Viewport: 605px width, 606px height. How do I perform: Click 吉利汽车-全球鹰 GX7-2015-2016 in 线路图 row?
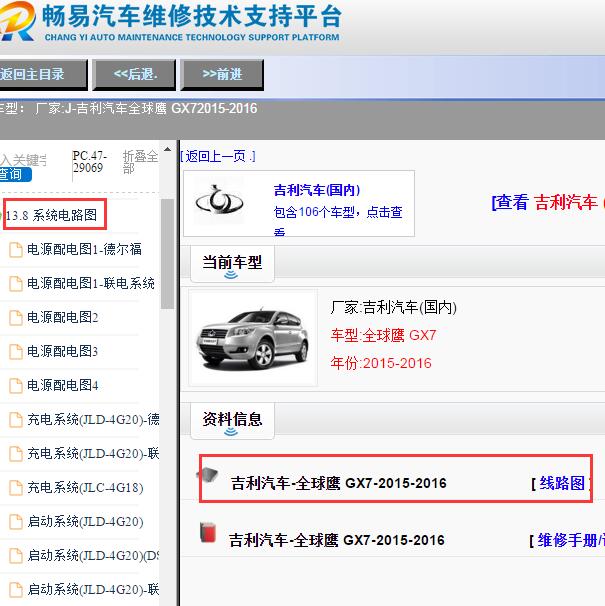[339, 483]
